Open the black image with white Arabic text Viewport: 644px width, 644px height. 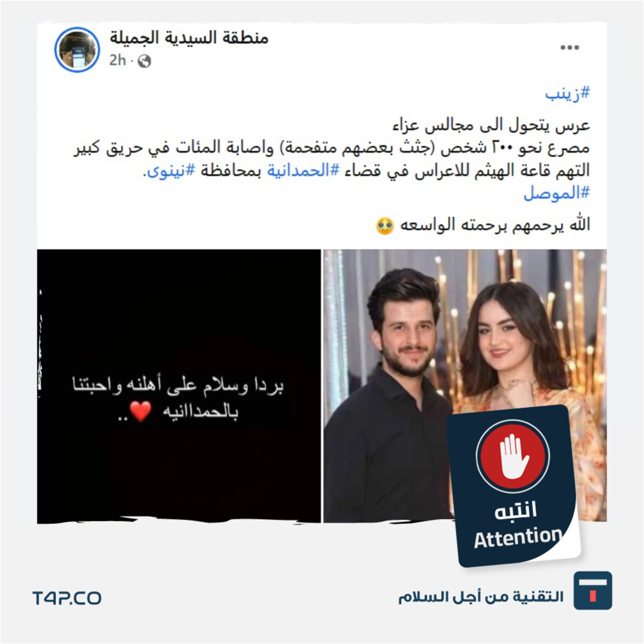coord(179,386)
